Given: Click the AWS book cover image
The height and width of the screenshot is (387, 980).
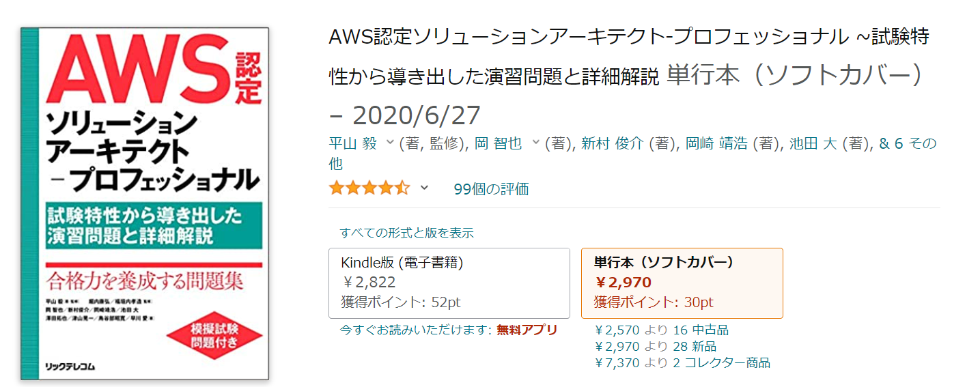Looking at the screenshot, I should [x=145, y=203].
